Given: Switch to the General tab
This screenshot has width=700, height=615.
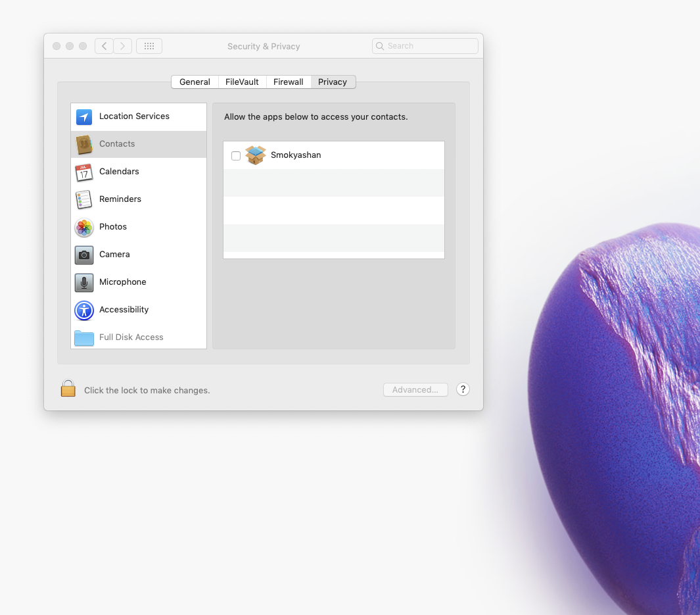Looking at the screenshot, I should (195, 82).
